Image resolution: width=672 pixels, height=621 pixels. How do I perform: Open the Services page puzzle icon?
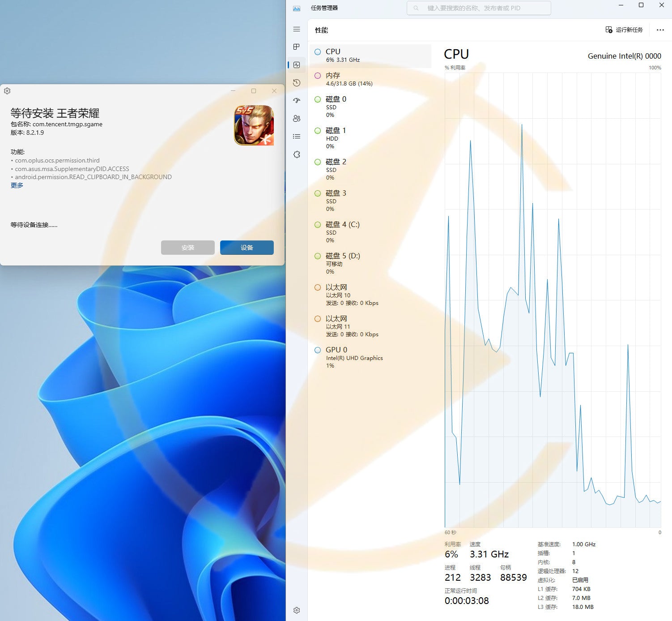296,154
